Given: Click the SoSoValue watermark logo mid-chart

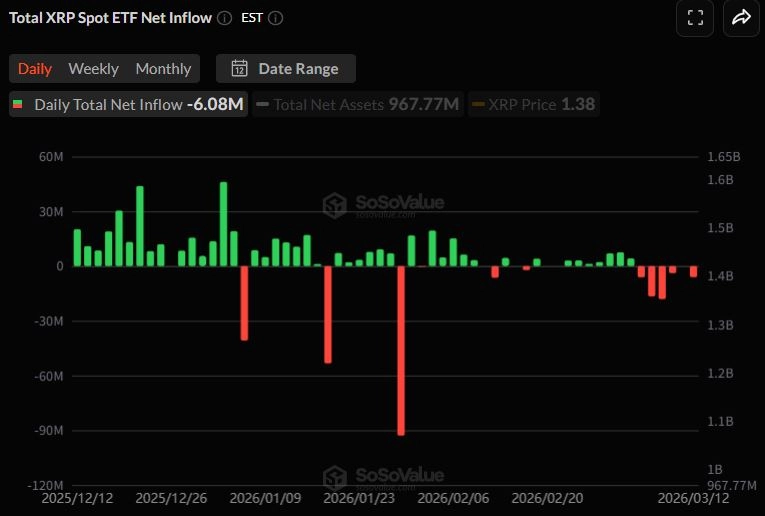Looking at the screenshot, I should tap(335, 205).
